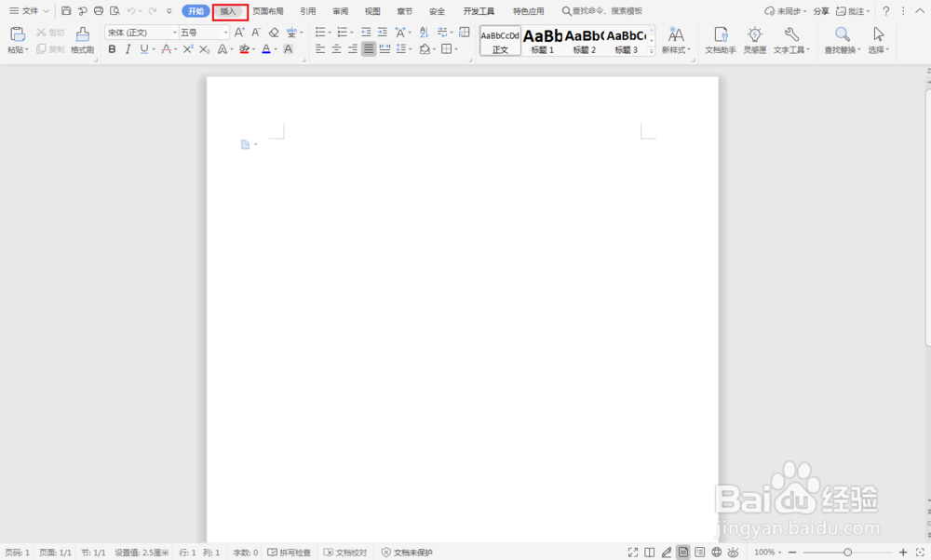Open the 文件 menu
Screen dimensions: 931x560
29,10
